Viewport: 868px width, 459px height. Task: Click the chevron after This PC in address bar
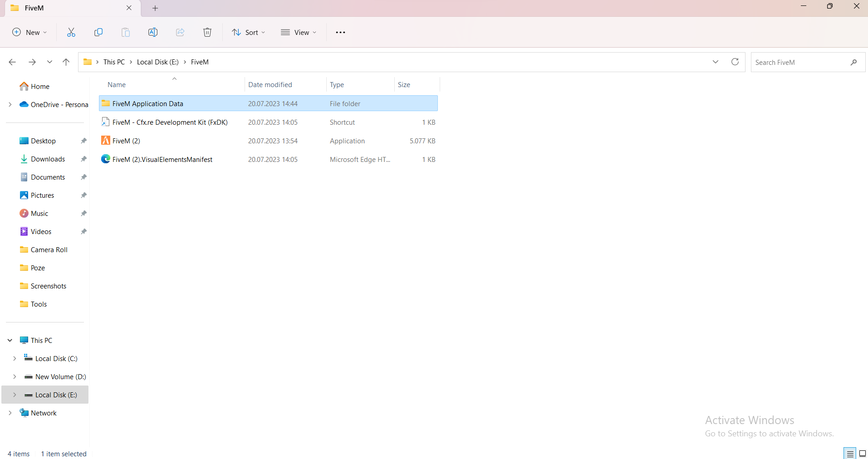tap(131, 62)
